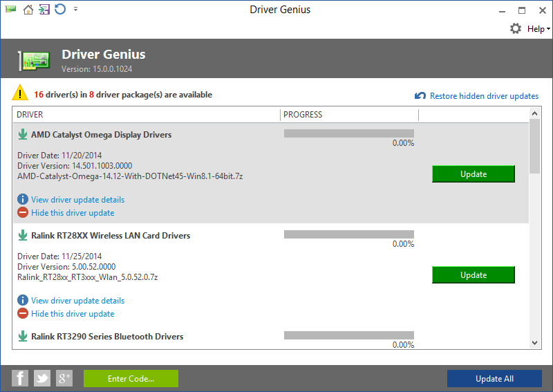Click the Update All button
Screen dimensions: 553x392
point(494,379)
